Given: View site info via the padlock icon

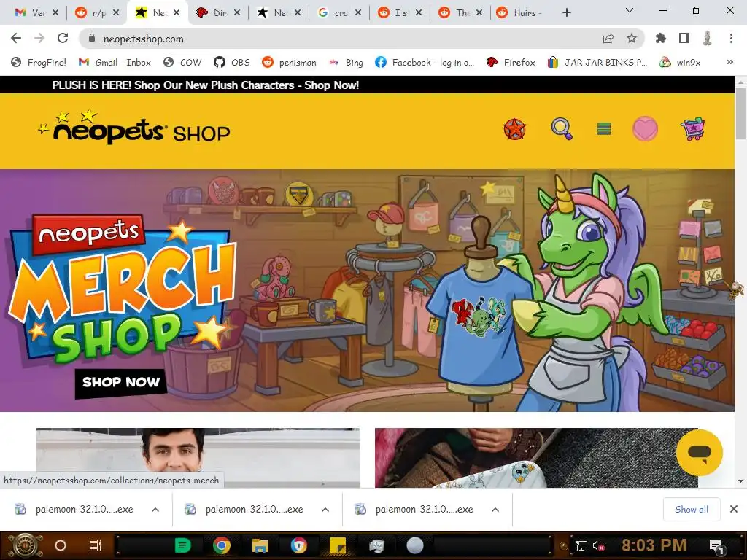Looking at the screenshot, I should pyautogui.click(x=93, y=39).
